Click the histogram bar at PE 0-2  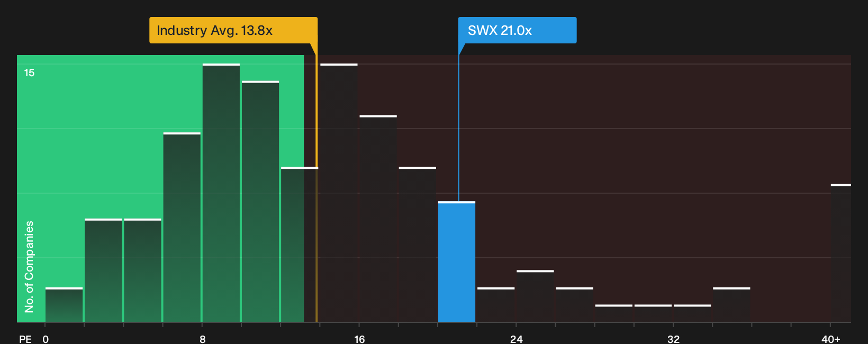point(64,305)
